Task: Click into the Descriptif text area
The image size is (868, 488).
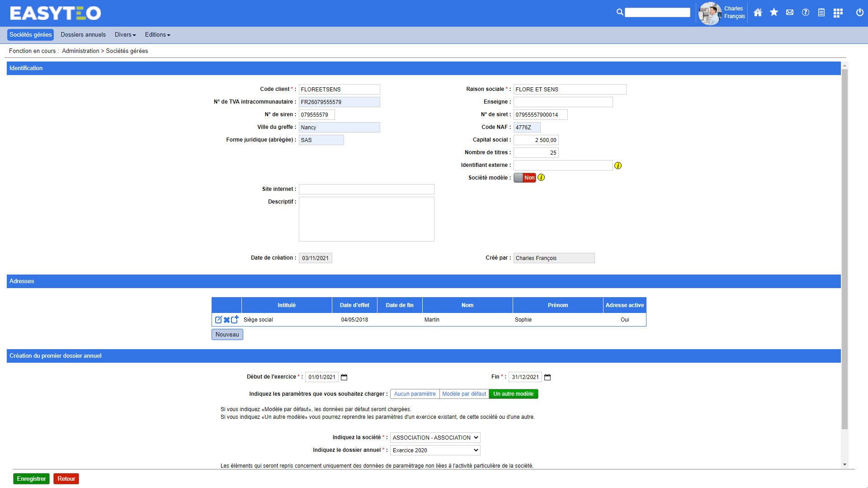Action: coord(366,219)
